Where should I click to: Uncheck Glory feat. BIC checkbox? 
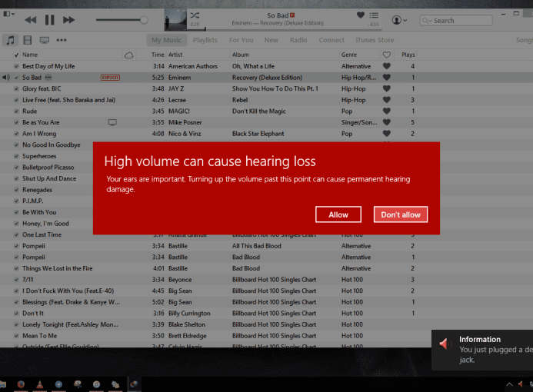[16, 88]
